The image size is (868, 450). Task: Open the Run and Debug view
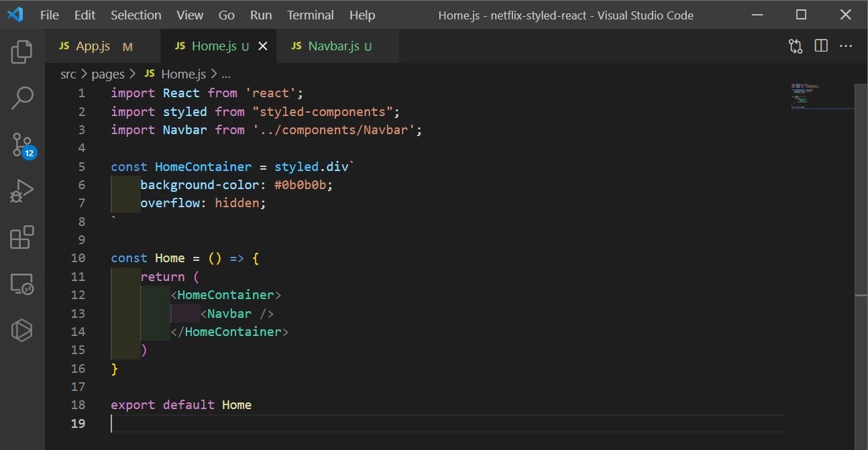point(22,191)
